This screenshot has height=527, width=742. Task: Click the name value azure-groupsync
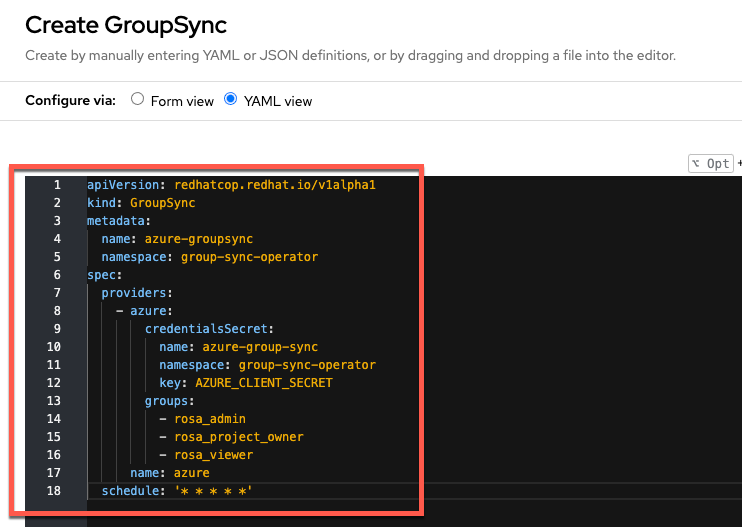[x=199, y=239]
